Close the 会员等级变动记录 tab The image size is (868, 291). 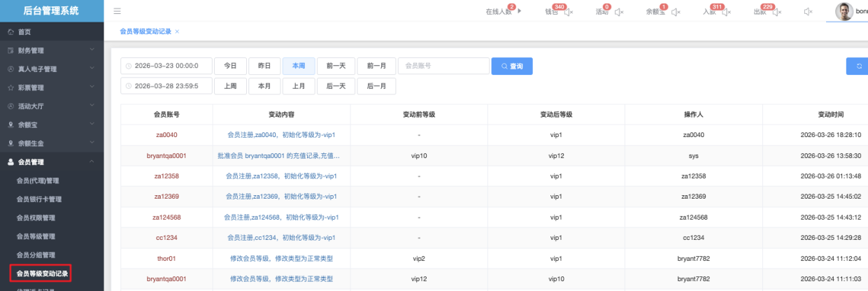coord(177,31)
